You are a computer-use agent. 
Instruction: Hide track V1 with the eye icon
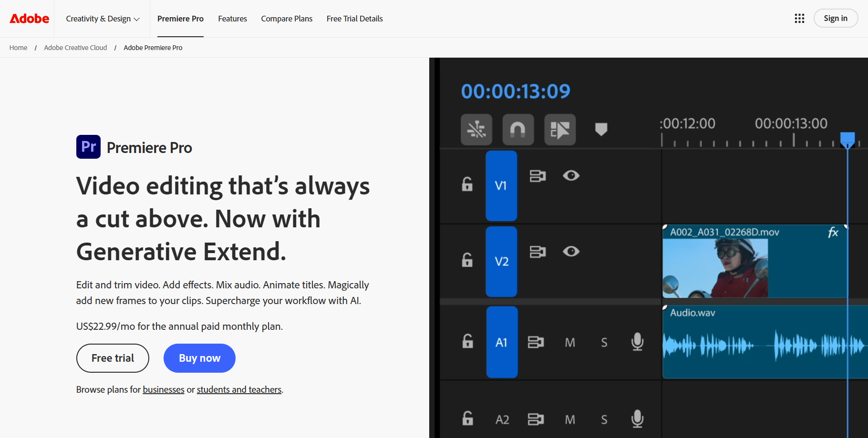pos(571,175)
